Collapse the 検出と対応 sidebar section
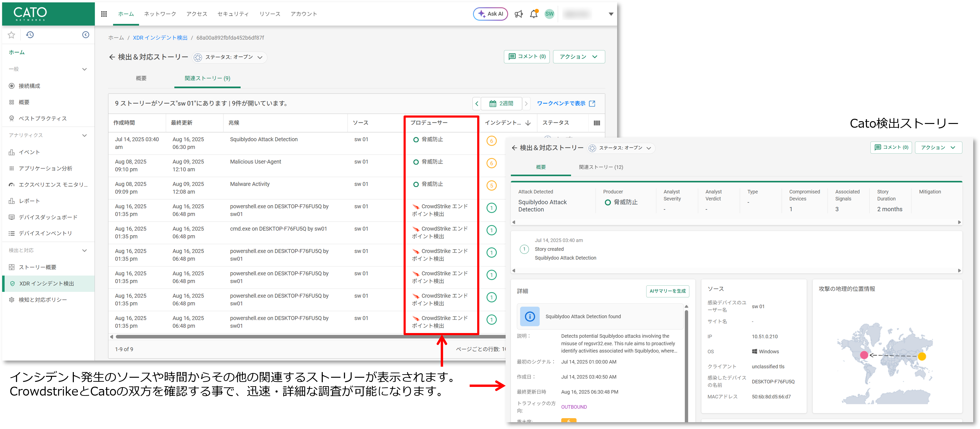 (x=84, y=251)
